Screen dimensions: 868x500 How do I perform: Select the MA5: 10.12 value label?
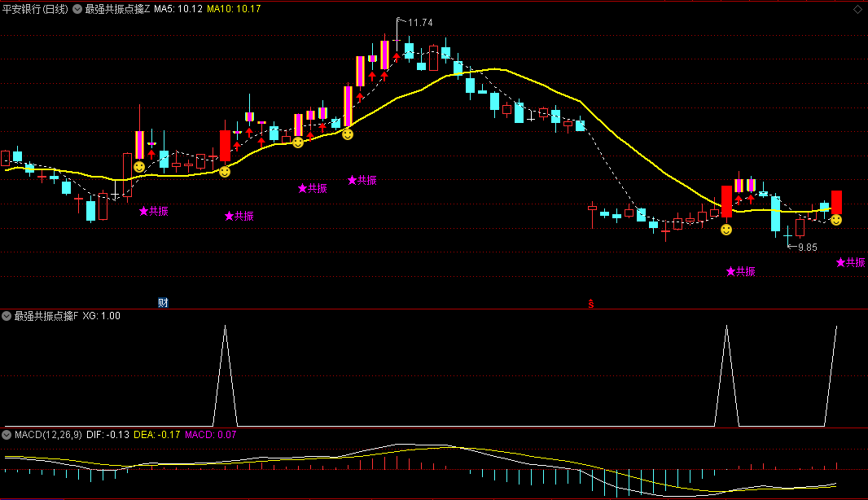tap(178, 9)
